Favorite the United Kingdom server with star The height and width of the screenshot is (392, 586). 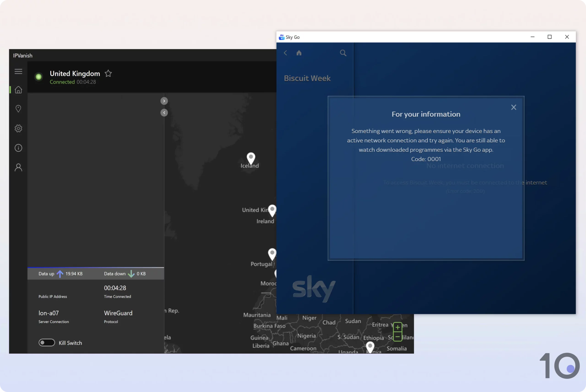click(x=108, y=73)
